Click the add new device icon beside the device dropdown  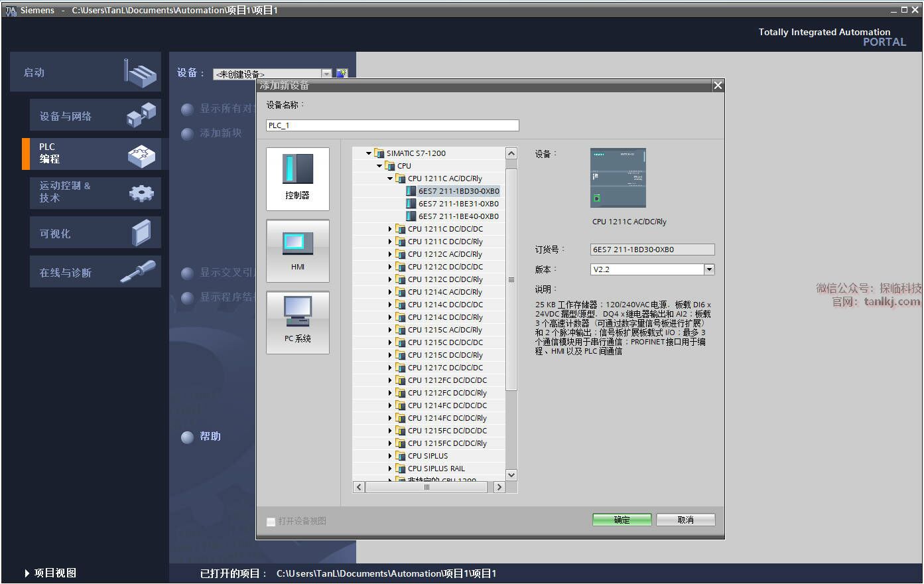pos(342,73)
